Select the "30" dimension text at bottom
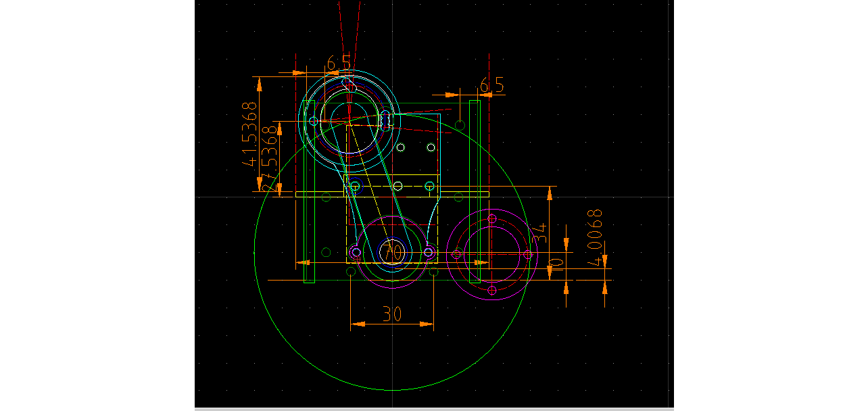This screenshot has height=411, width=868. pyautogui.click(x=391, y=314)
